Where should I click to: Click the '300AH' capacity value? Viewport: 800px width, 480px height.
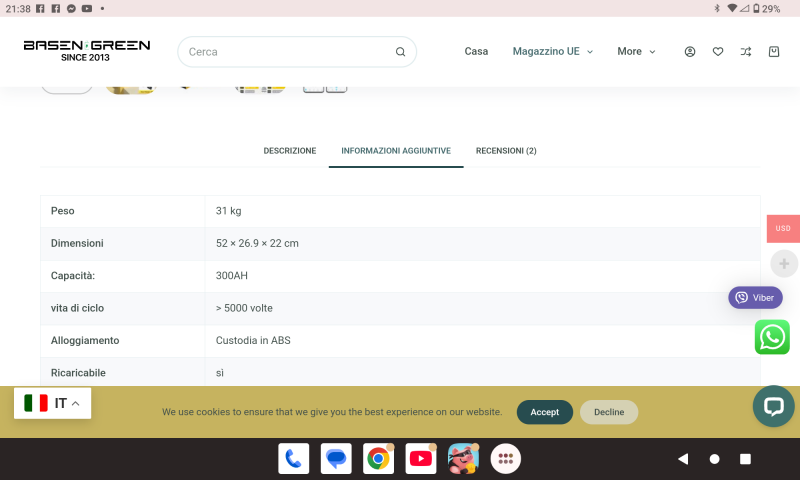(232, 276)
